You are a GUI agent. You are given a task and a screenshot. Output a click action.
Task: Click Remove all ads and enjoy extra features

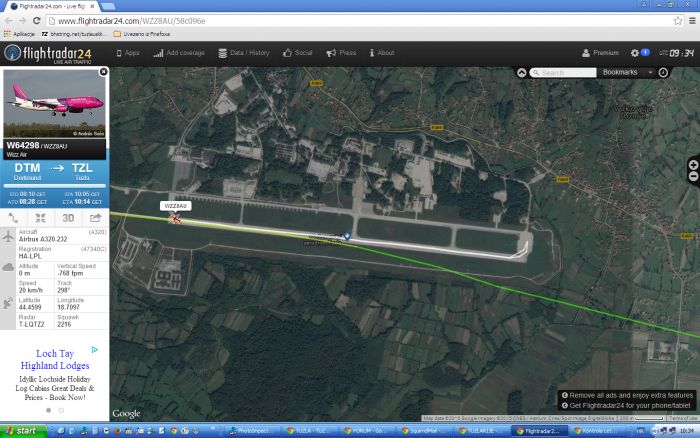point(627,395)
